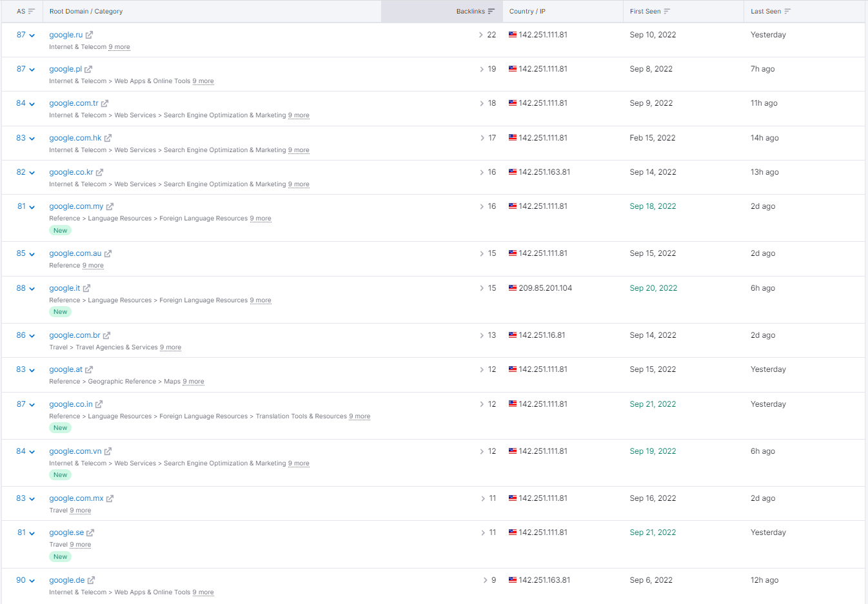
Task: Sort by Last Seen column icon
Action: [787, 12]
